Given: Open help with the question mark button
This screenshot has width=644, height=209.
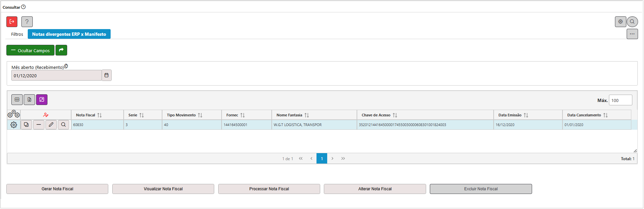Looking at the screenshot, I should (27, 22).
